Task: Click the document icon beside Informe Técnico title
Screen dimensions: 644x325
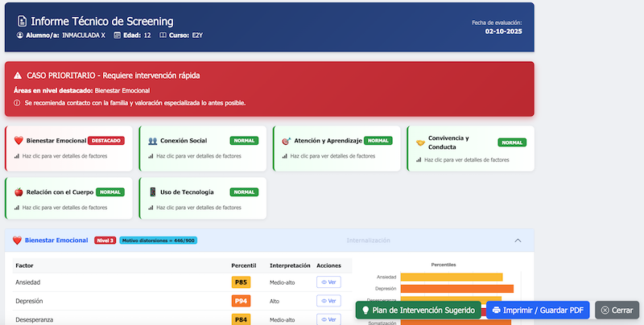Action: tap(23, 21)
